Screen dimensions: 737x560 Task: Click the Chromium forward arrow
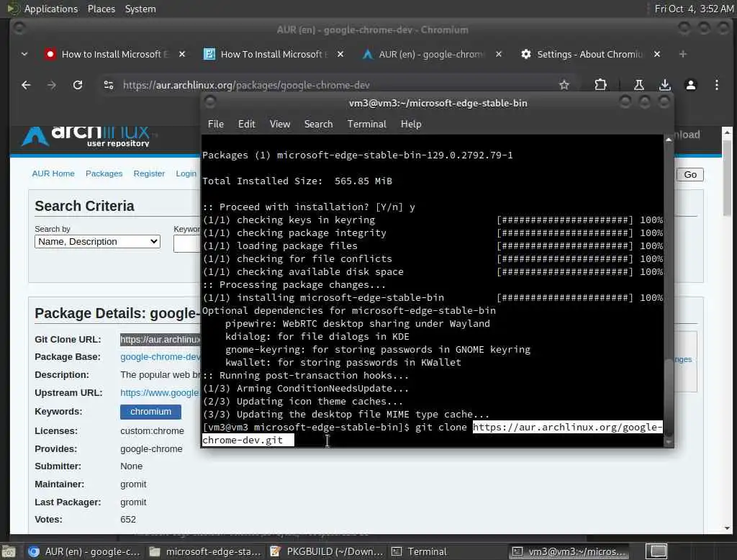coord(52,85)
